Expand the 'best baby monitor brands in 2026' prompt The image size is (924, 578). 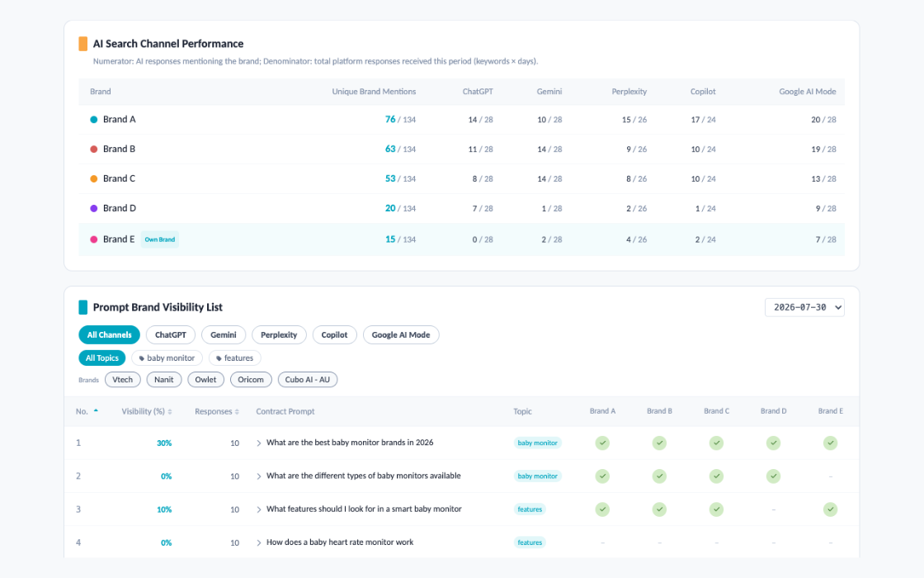tap(259, 443)
